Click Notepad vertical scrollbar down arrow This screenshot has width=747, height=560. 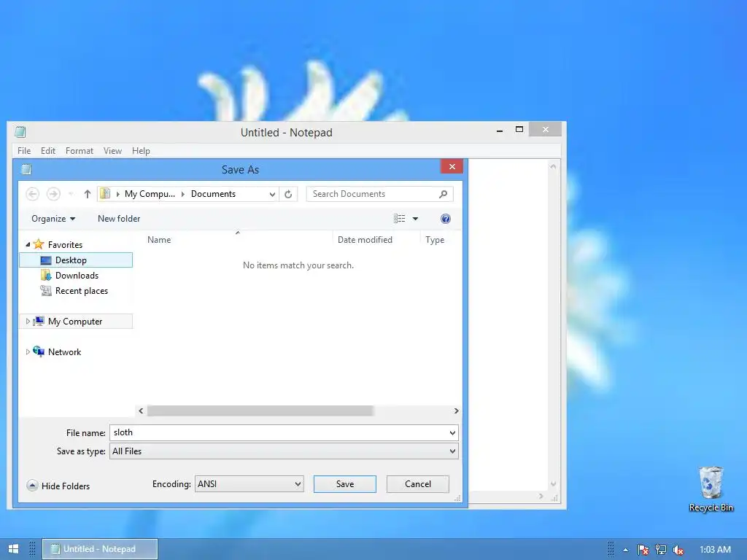[x=553, y=484]
